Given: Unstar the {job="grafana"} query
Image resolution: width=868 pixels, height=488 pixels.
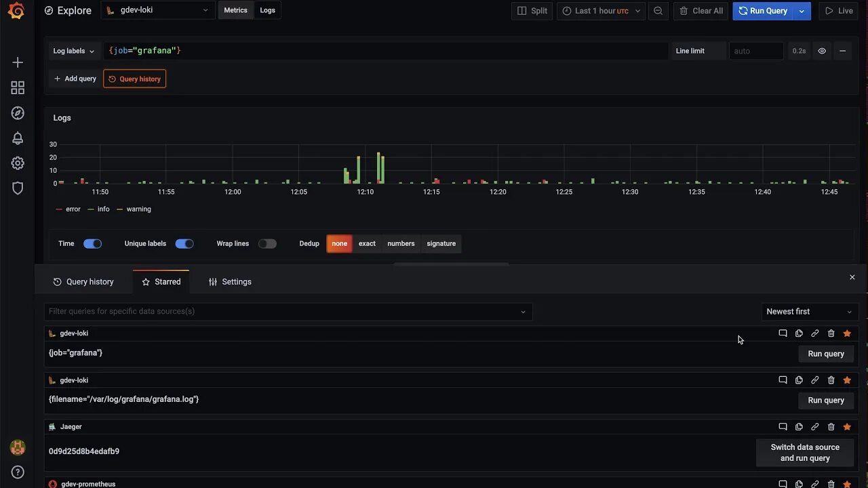Looking at the screenshot, I should (x=847, y=333).
